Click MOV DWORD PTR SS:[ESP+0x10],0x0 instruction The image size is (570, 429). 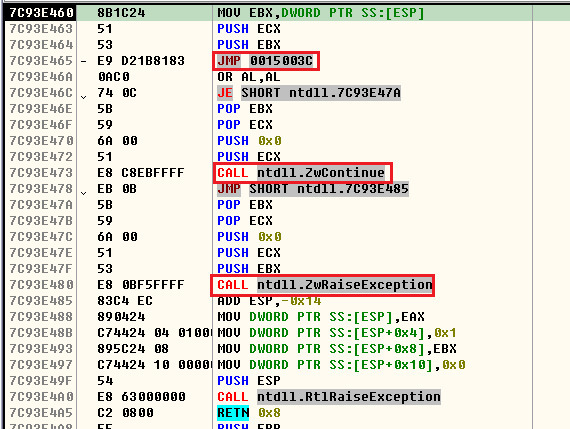[341, 365]
